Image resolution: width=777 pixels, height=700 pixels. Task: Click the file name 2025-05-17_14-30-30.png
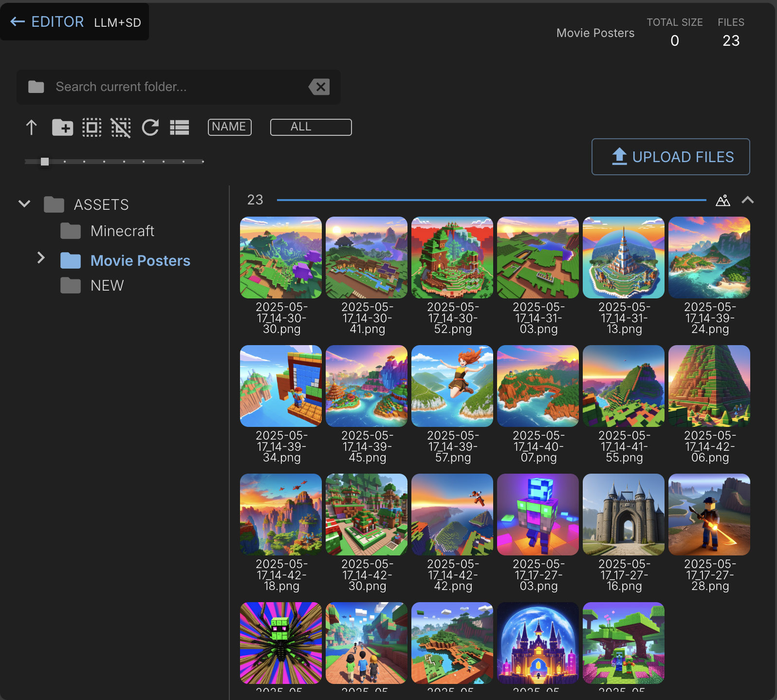coord(281,318)
